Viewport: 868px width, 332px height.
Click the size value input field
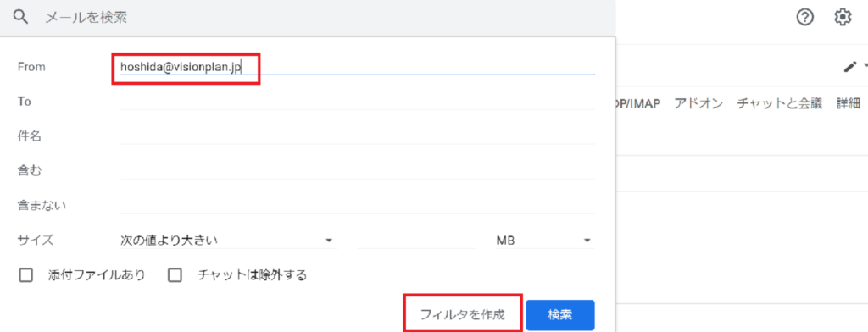[x=416, y=241]
